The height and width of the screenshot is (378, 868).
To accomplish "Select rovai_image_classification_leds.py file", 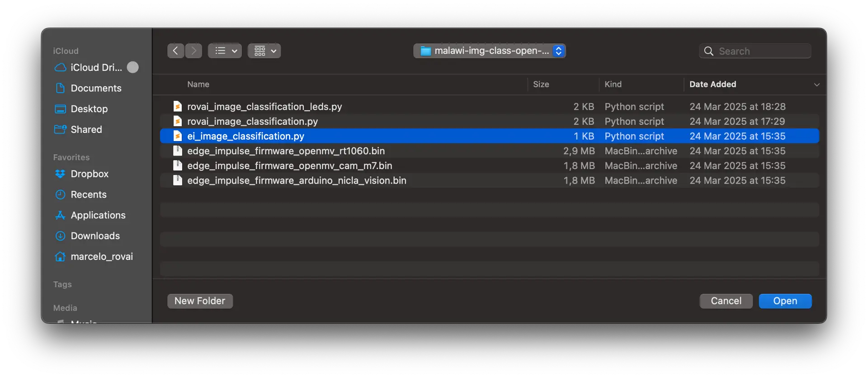I will 264,107.
